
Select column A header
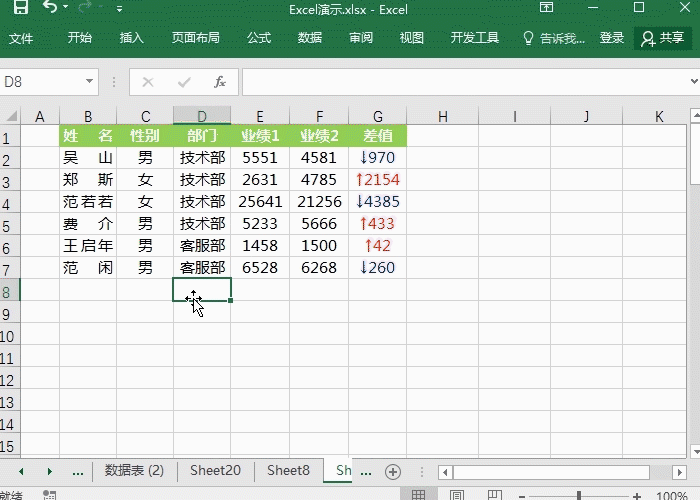[40, 117]
